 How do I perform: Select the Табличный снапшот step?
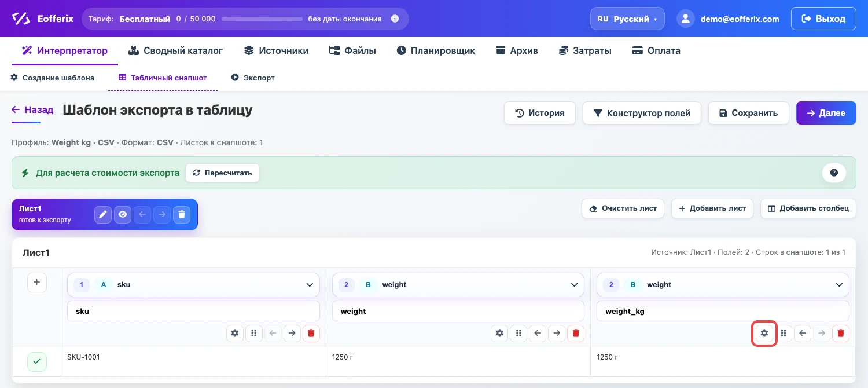(x=163, y=78)
